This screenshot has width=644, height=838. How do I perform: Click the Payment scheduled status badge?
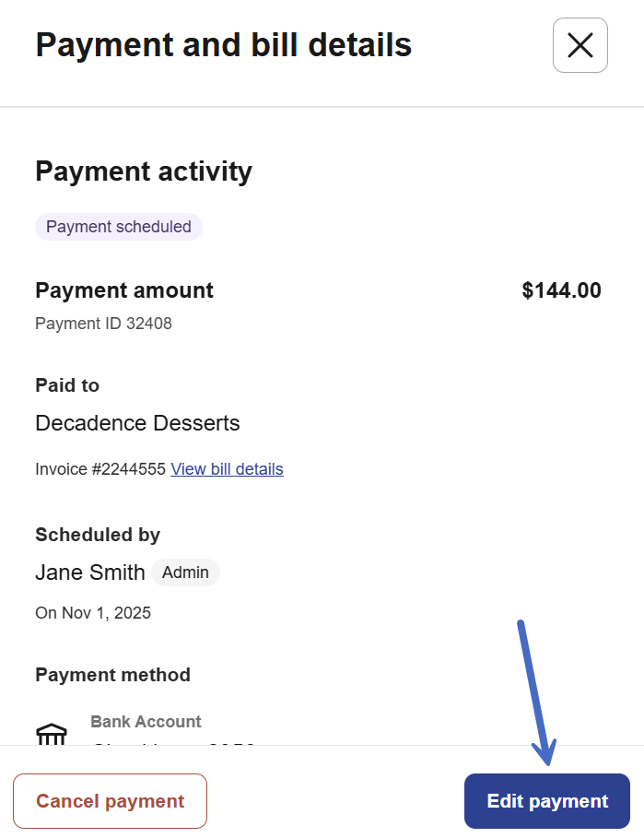coord(119,227)
